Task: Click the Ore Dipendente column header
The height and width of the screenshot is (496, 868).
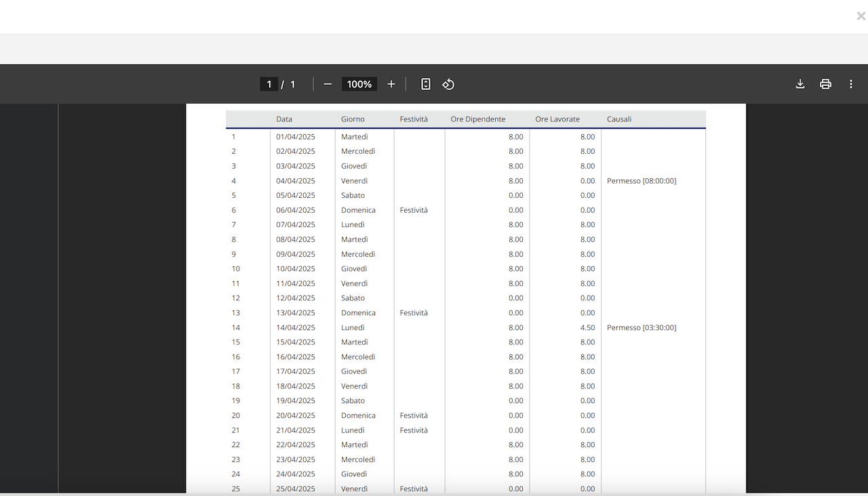Action: pyautogui.click(x=478, y=119)
